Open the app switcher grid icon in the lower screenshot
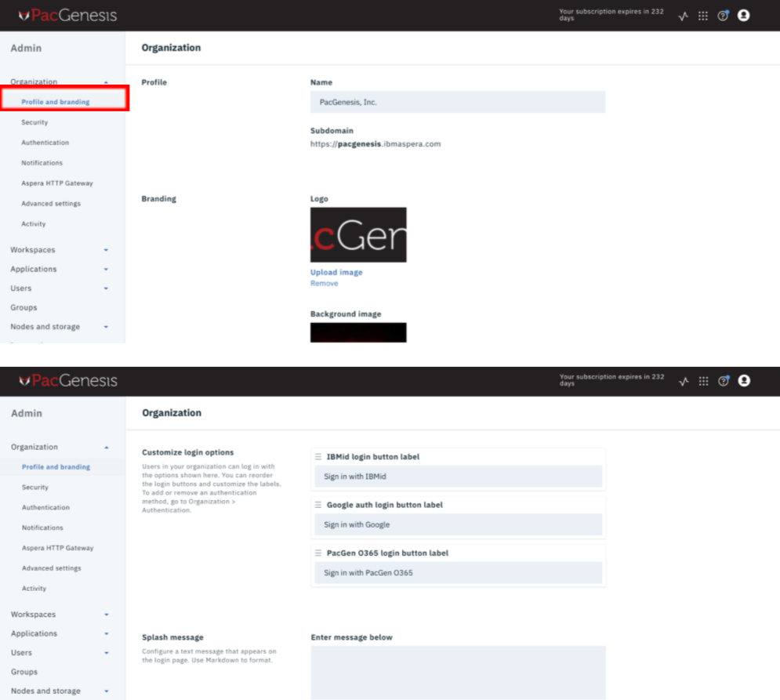780x700 pixels. coord(703,381)
